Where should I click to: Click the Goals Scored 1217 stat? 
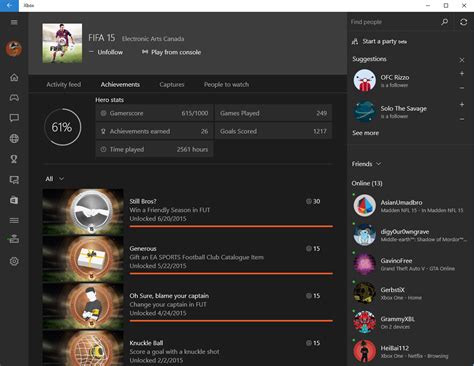coord(273,131)
